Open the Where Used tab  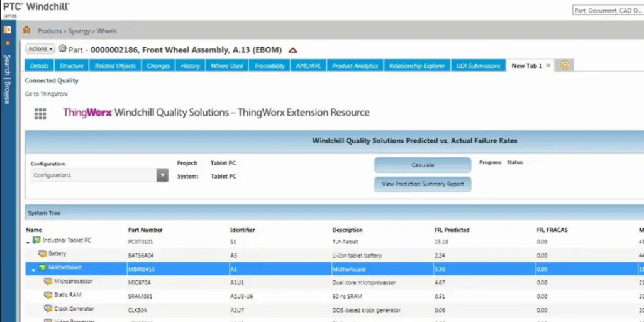pyautogui.click(x=227, y=65)
